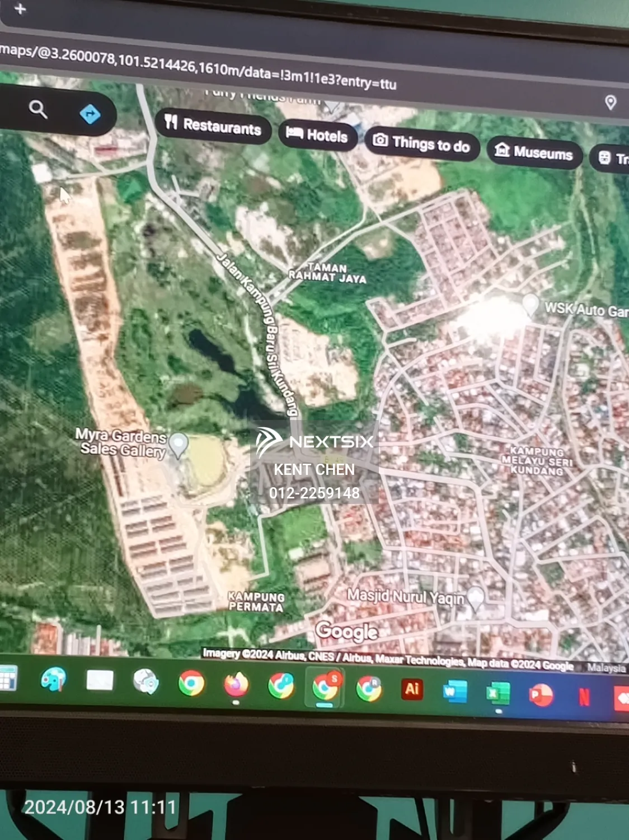Open Microsoft Word from the taskbar
This screenshot has width=629, height=840.
[x=454, y=690]
